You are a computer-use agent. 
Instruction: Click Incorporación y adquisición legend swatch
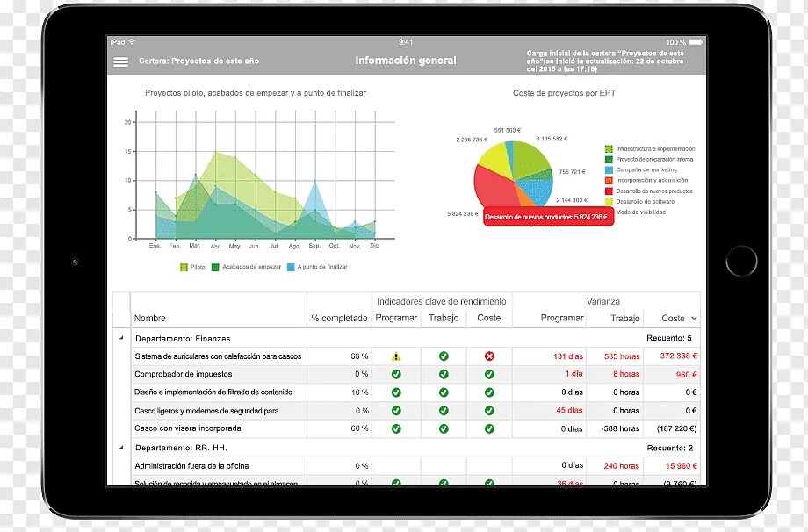point(609,181)
